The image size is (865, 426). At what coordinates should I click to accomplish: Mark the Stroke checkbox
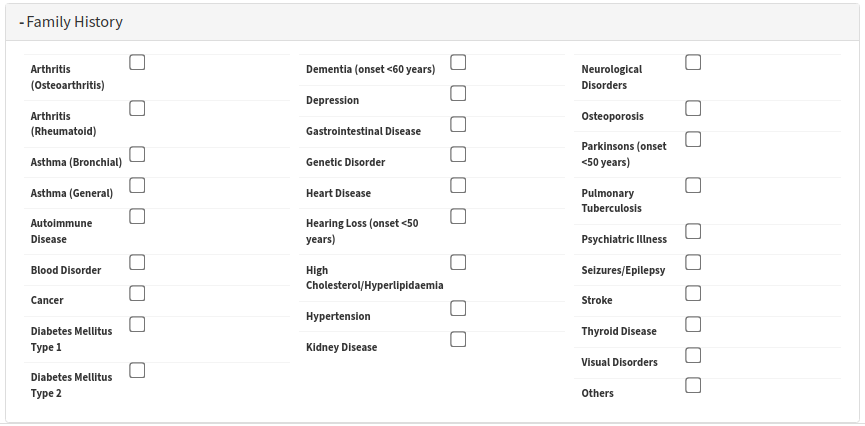tap(693, 293)
